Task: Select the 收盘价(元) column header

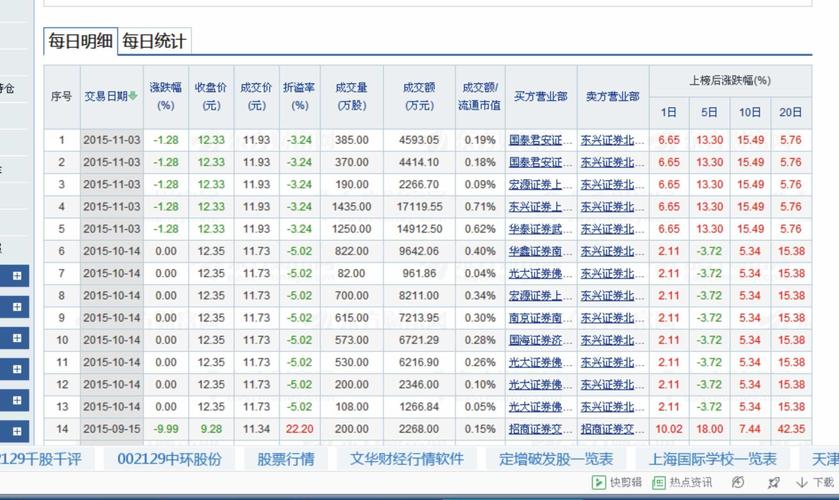Action: [x=211, y=96]
